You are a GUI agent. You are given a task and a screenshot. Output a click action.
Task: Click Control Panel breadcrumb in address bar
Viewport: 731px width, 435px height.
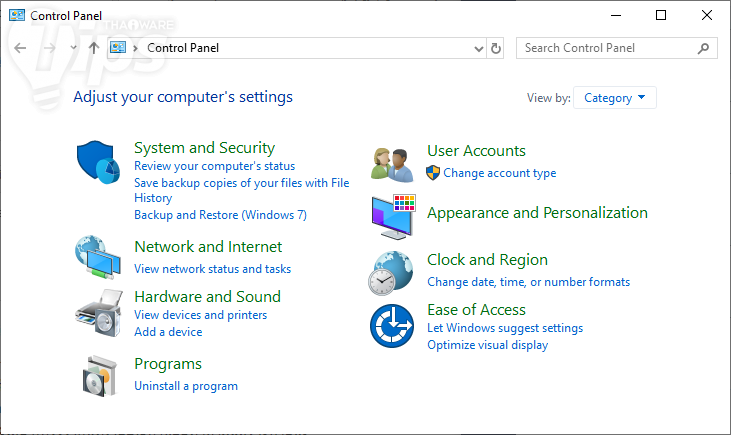(x=183, y=48)
